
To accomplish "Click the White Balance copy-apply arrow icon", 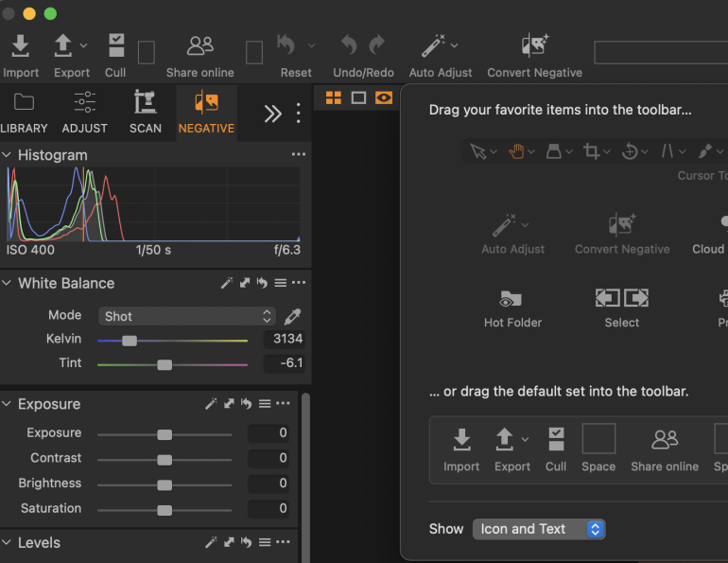I will point(245,283).
